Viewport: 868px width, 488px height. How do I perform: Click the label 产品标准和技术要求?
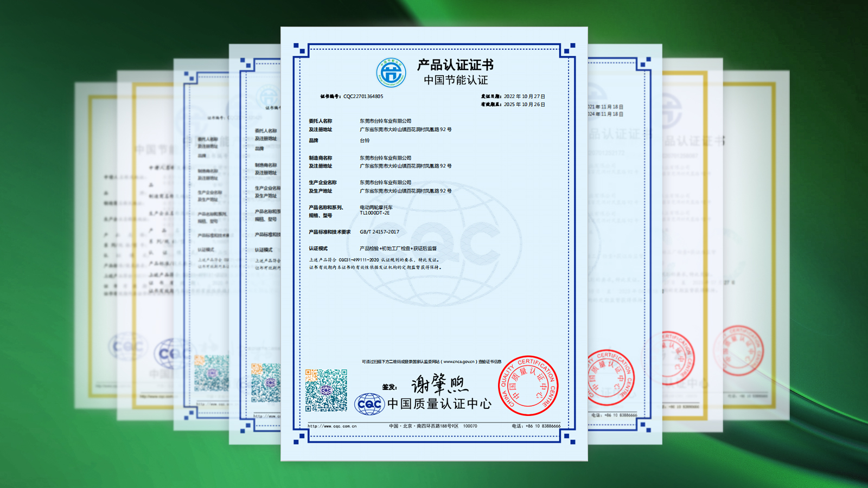tap(329, 232)
